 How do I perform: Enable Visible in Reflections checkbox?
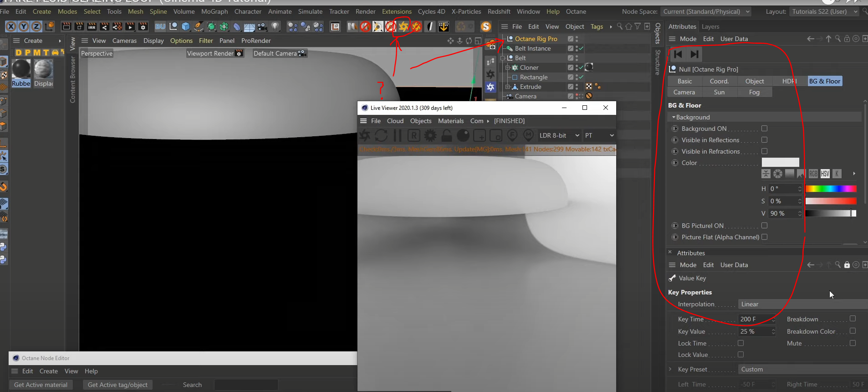765,140
